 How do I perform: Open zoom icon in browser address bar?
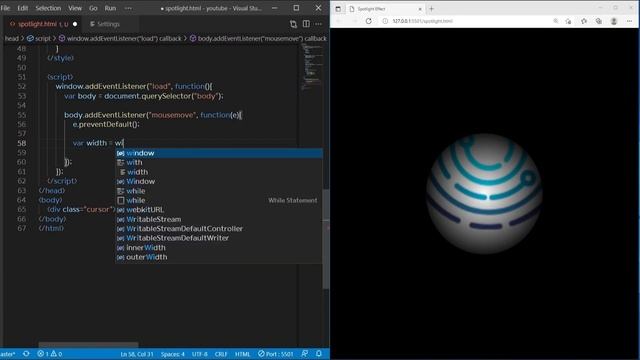[556, 21]
